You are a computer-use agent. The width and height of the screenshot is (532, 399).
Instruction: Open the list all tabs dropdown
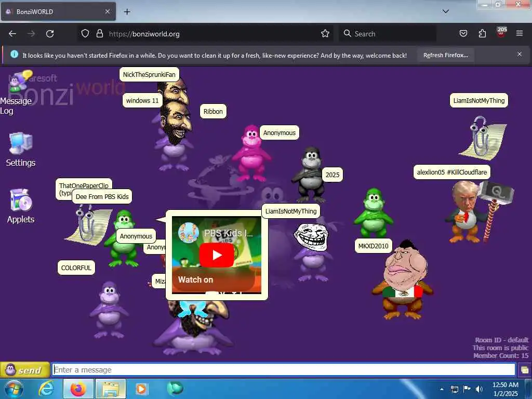[x=445, y=11]
